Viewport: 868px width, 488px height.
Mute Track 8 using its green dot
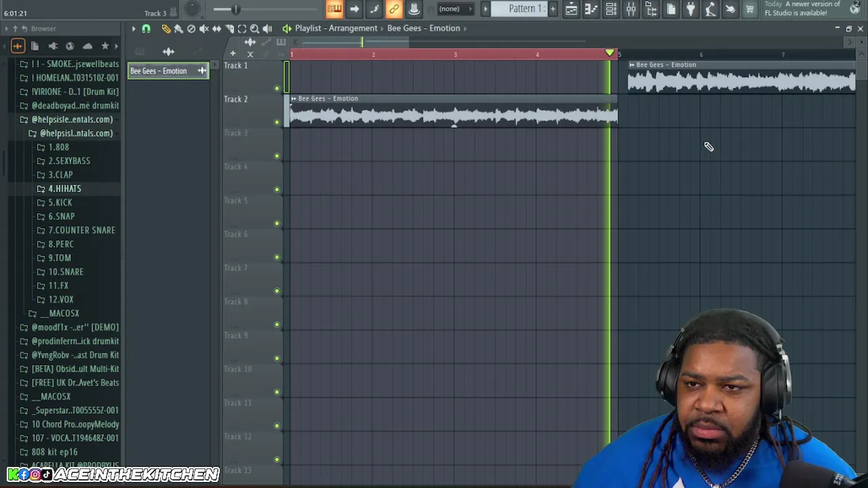pos(277,325)
